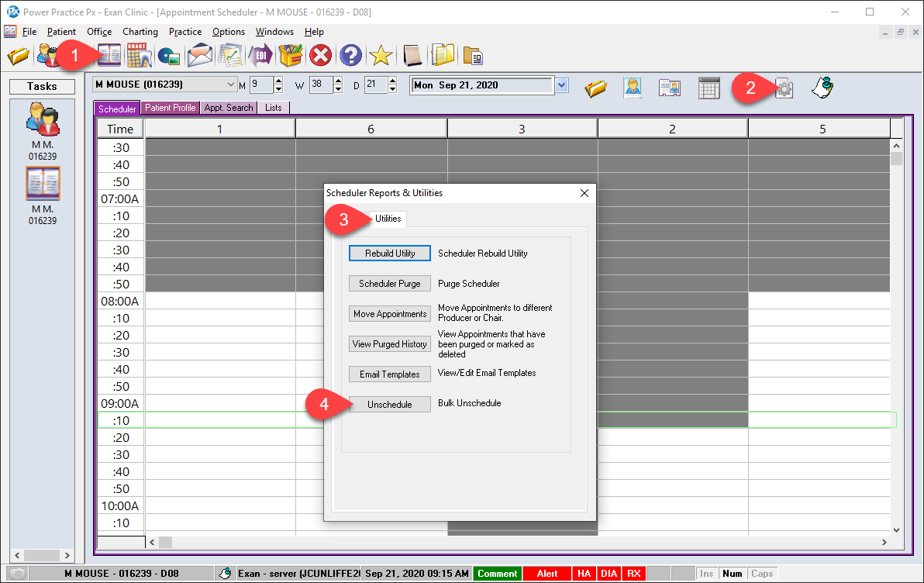Open the Office menu
Image resolution: width=924 pixels, height=583 pixels.
coord(99,32)
